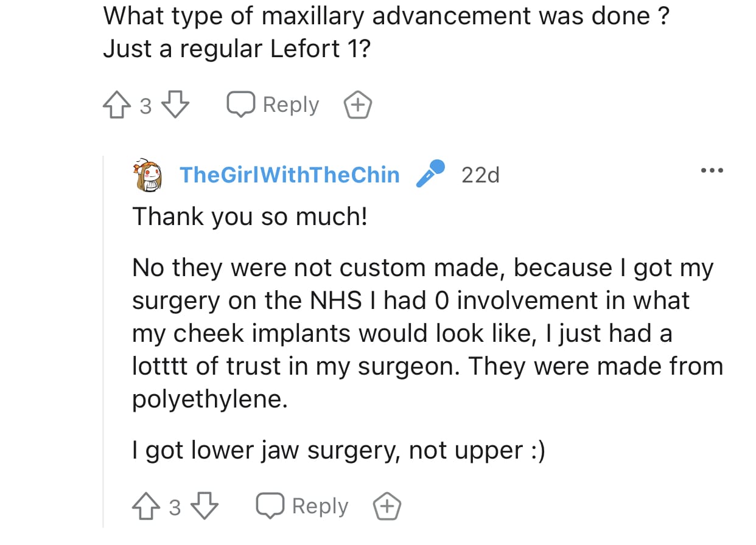This screenshot has height=545, width=756.
Task: Downvote the Lefort 1 question comment
Action: tap(176, 105)
